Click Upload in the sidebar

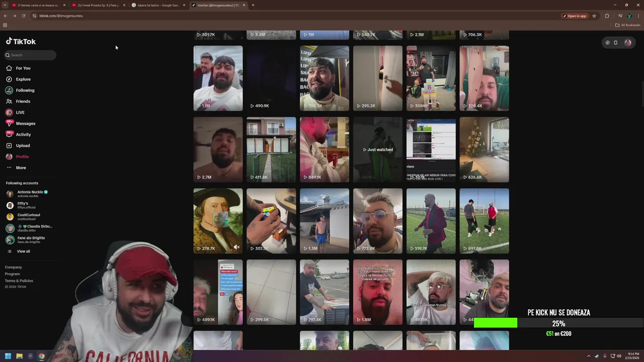click(18, 145)
